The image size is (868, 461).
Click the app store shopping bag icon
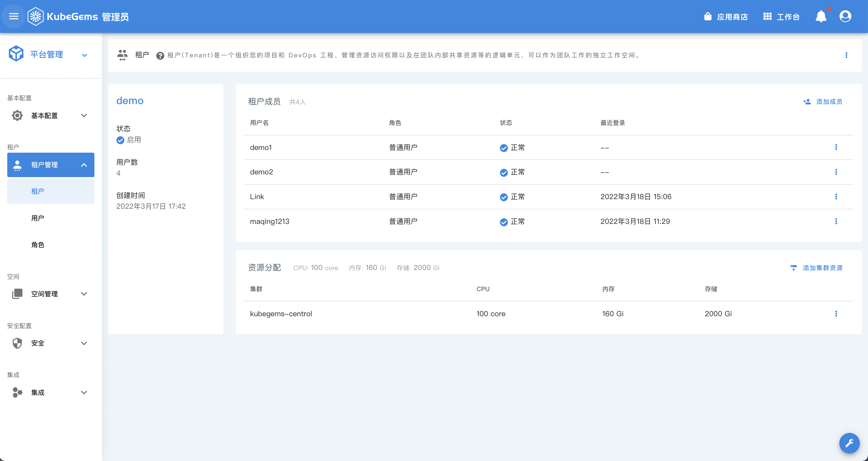(708, 16)
